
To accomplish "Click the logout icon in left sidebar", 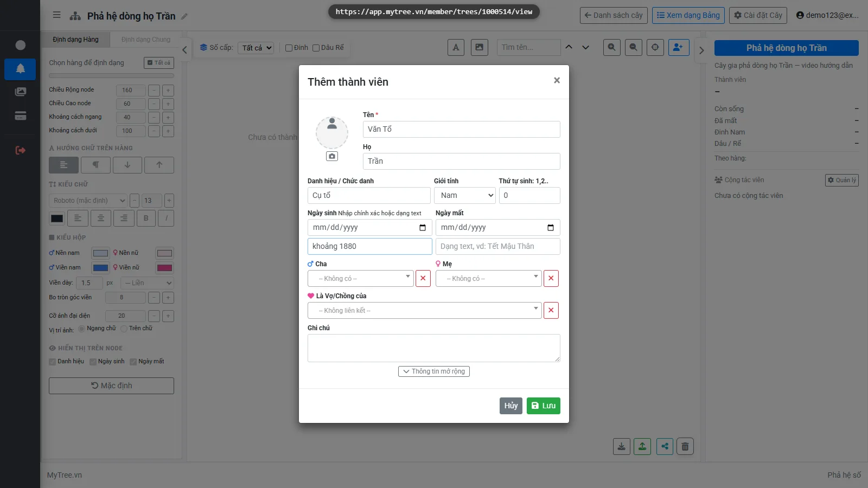I will coord(20,150).
